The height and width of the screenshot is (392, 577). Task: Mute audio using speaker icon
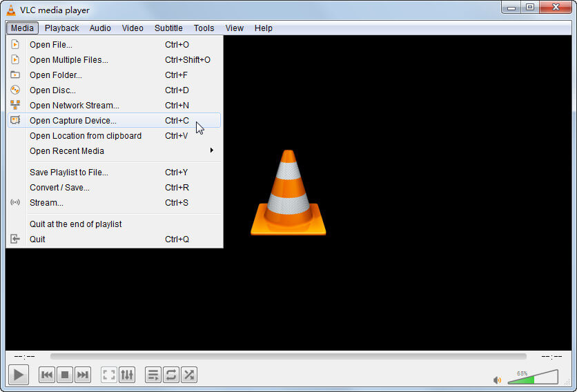pyautogui.click(x=497, y=380)
